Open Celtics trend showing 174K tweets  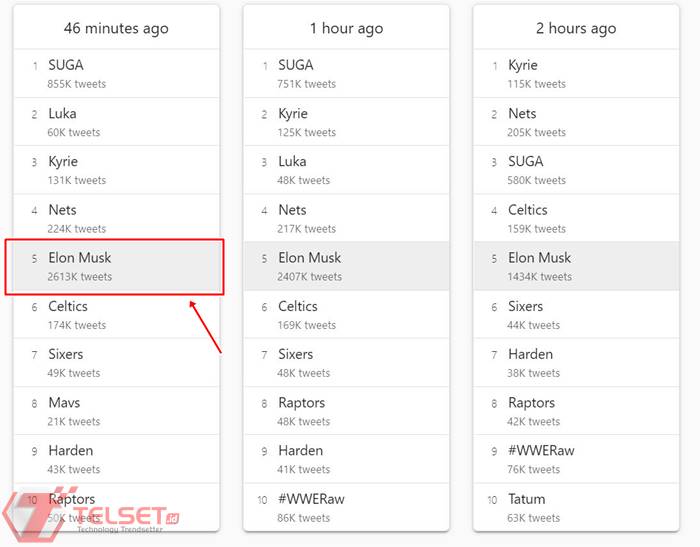click(68, 307)
